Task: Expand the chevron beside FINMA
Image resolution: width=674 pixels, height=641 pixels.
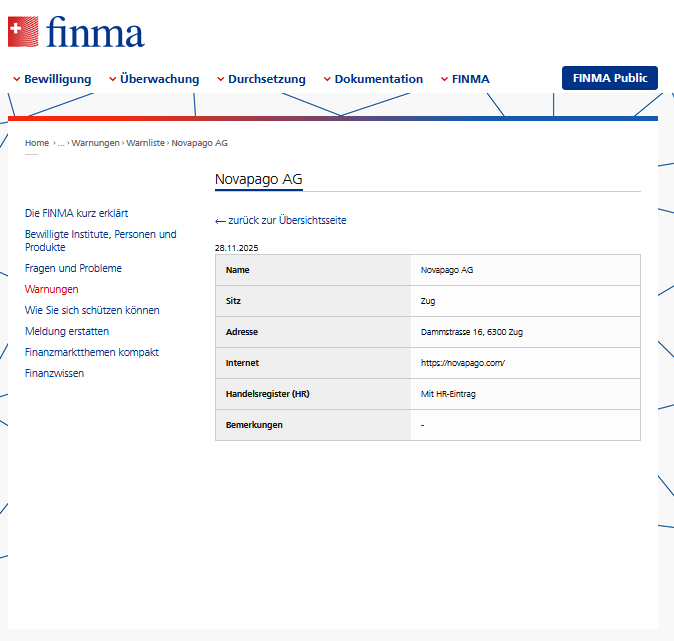Action: [444, 79]
